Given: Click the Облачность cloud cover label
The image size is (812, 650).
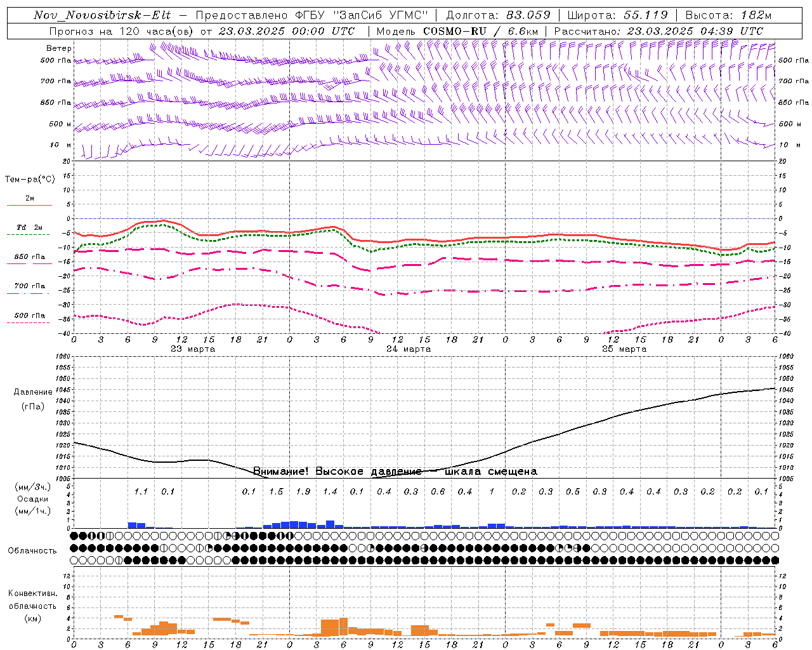Looking at the screenshot, I should pyautogui.click(x=32, y=551).
